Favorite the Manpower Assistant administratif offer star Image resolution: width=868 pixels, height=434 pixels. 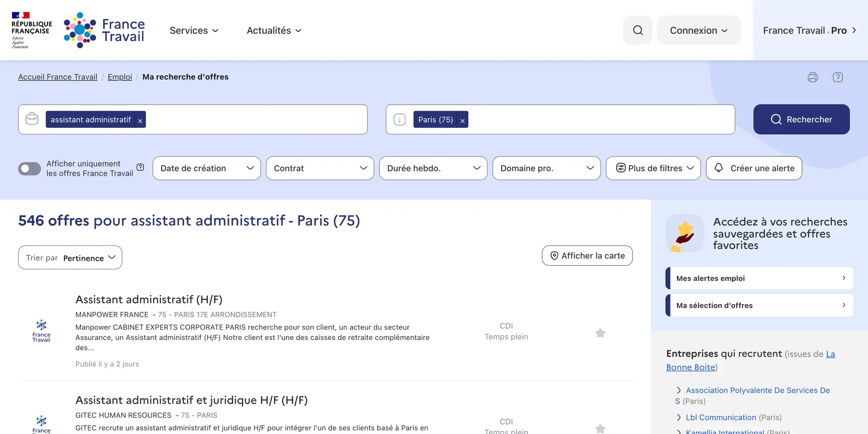point(600,333)
